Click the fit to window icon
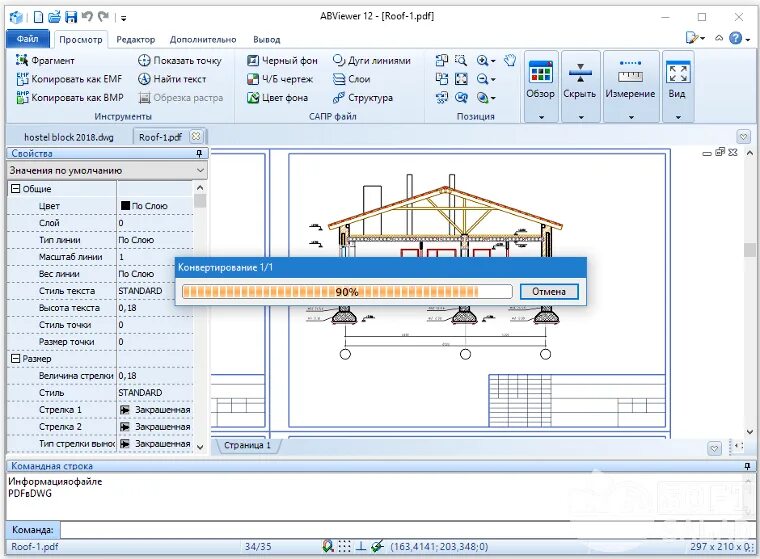Image resolution: width=760 pixels, height=559 pixels. point(461,79)
